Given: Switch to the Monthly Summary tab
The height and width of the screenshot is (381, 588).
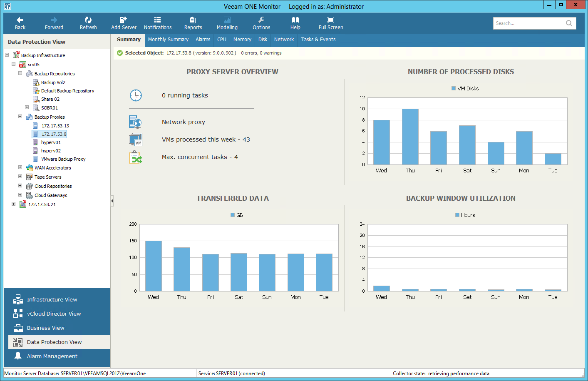Looking at the screenshot, I should (168, 40).
